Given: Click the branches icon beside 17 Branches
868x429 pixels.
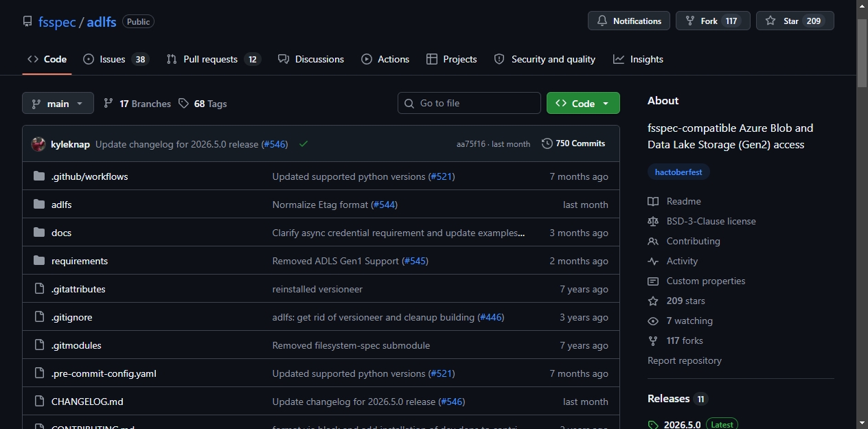Looking at the screenshot, I should coord(108,103).
